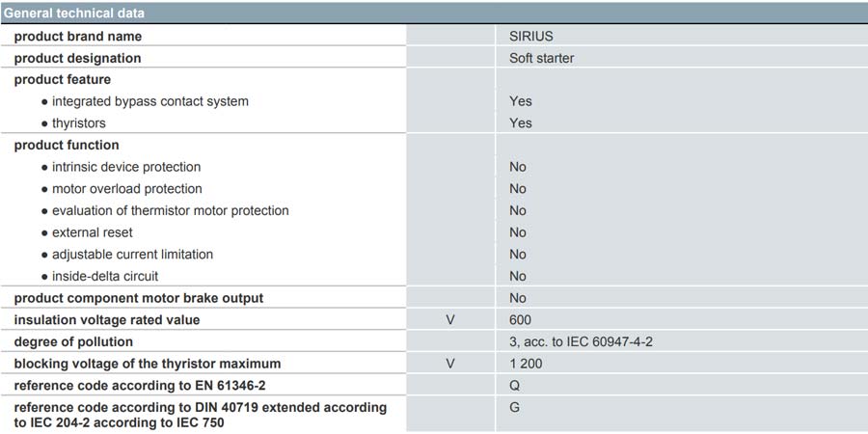Select the external reset label
Screen dimensions: 868x434
tap(93, 232)
